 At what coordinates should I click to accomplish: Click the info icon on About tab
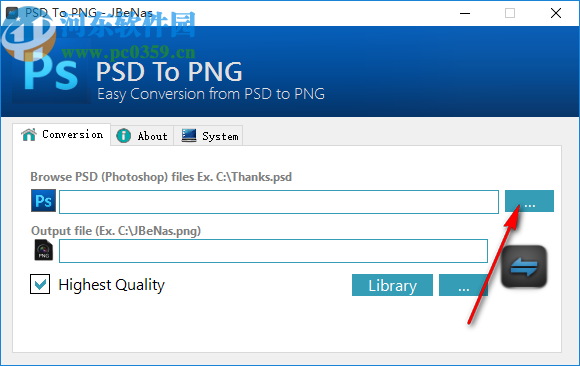coord(124,136)
